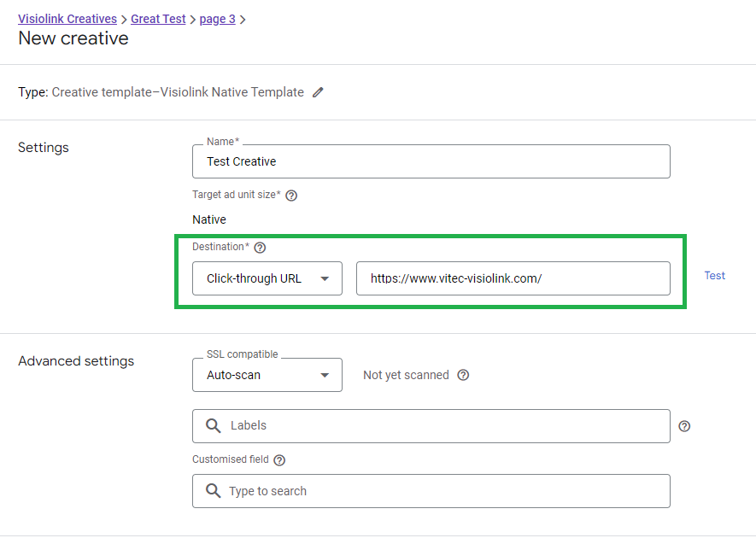
Task: Edit creative type with pencil icon
Action: tap(318, 92)
